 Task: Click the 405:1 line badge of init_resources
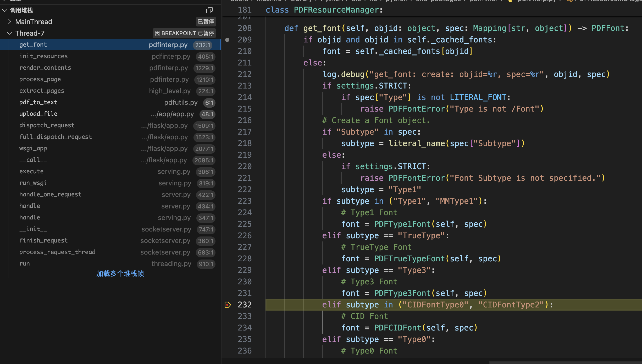(206, 56)
